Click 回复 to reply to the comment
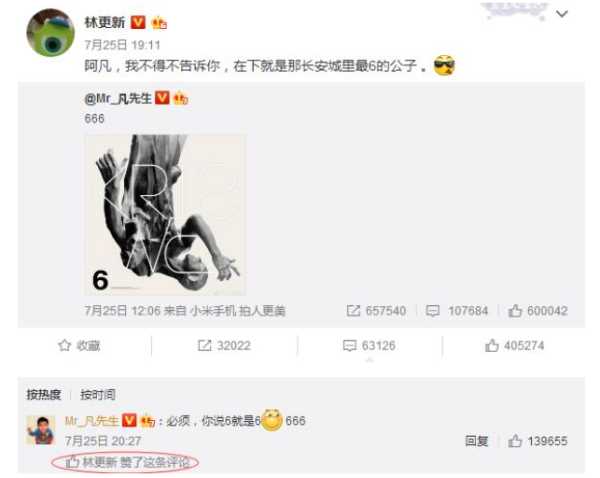 click(476, 441)
